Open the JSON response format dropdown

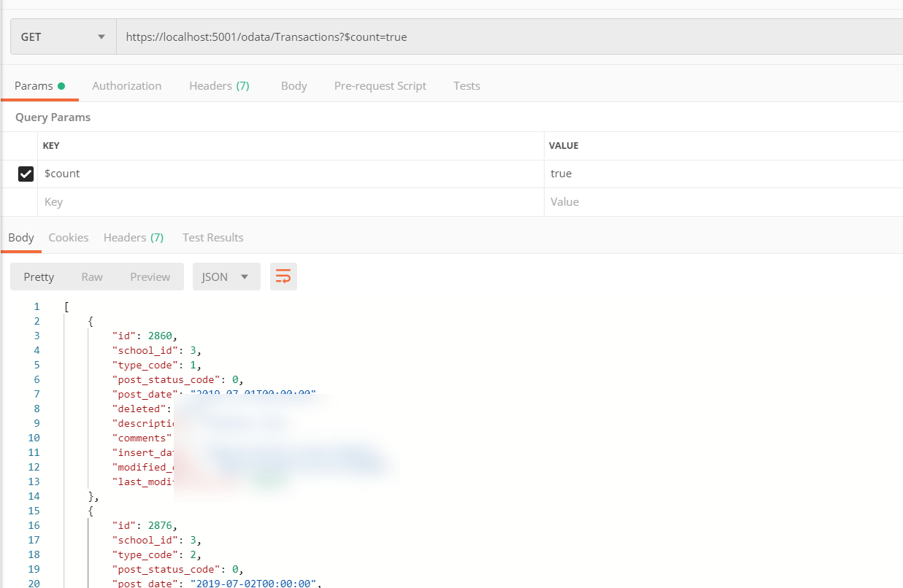(226, 276)
